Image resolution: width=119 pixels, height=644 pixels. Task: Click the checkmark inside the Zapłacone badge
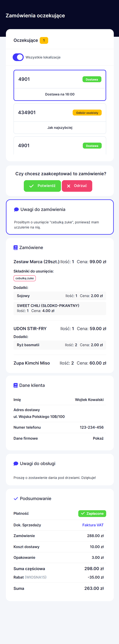point(83,513)
